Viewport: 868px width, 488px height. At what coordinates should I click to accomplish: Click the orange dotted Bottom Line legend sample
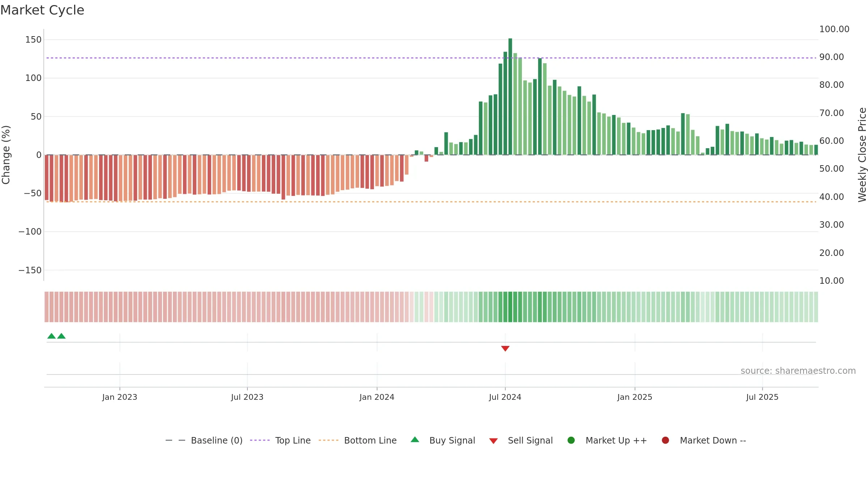point(328,440)
